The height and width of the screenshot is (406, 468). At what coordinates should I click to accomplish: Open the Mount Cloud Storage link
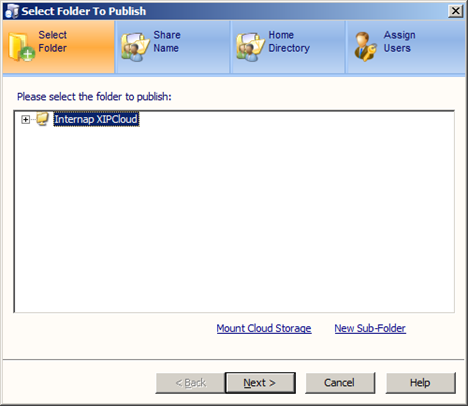[264, 328]
